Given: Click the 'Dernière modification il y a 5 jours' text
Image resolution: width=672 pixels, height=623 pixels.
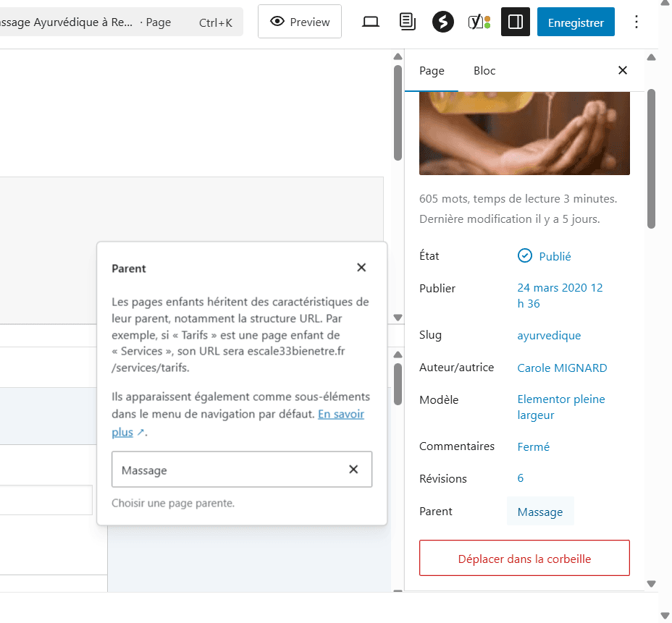Looking at the screenshot, I should click(x=510, y=219).
